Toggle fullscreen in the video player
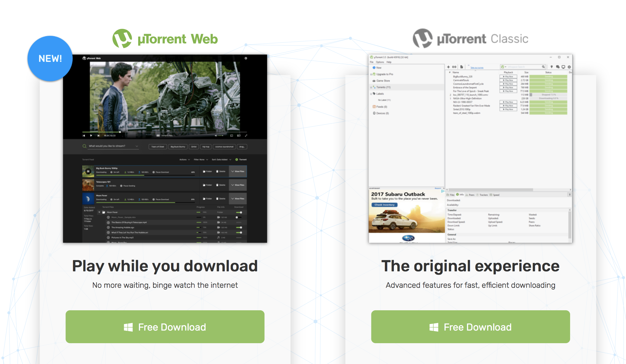The image size is (626, 364). (x=246, y=135)
